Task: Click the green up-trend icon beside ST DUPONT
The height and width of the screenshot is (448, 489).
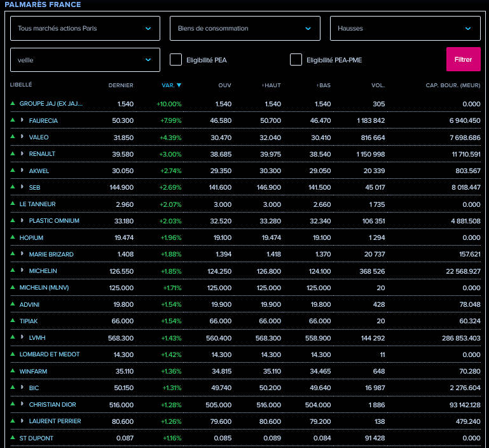Action: click(13, 437)
